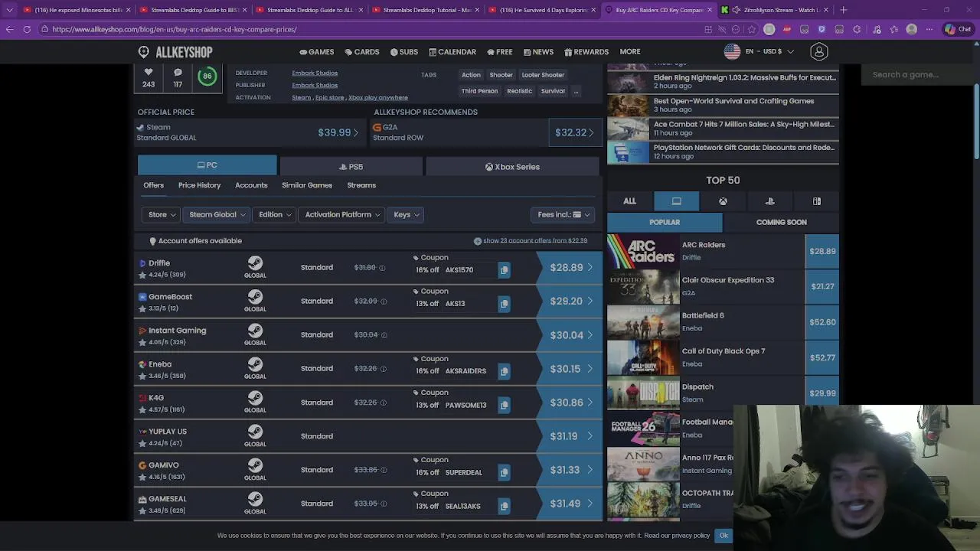Click info icon beside Diffle $31.80 price
The width and height of the screenshot is (980, 551).
382,268
